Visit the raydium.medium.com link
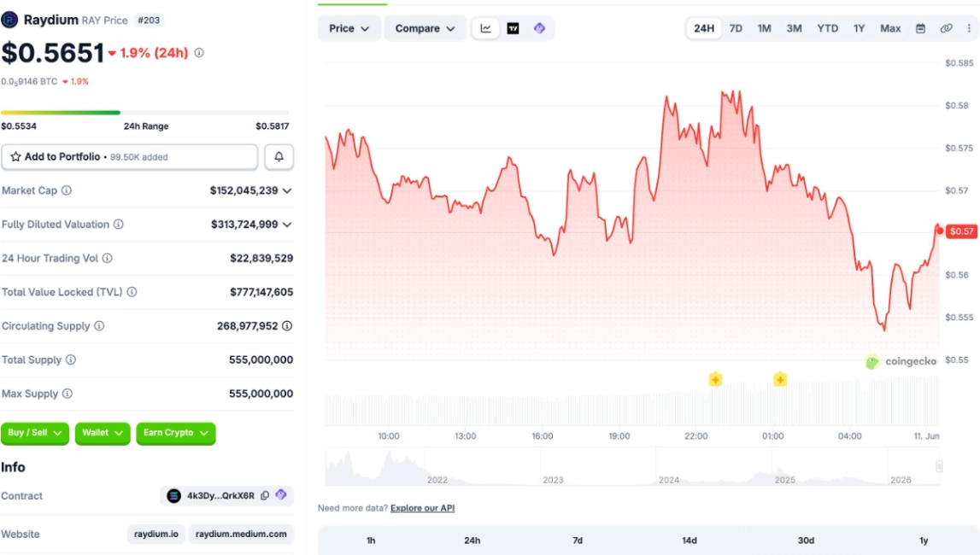 click(x=241, y=534)
